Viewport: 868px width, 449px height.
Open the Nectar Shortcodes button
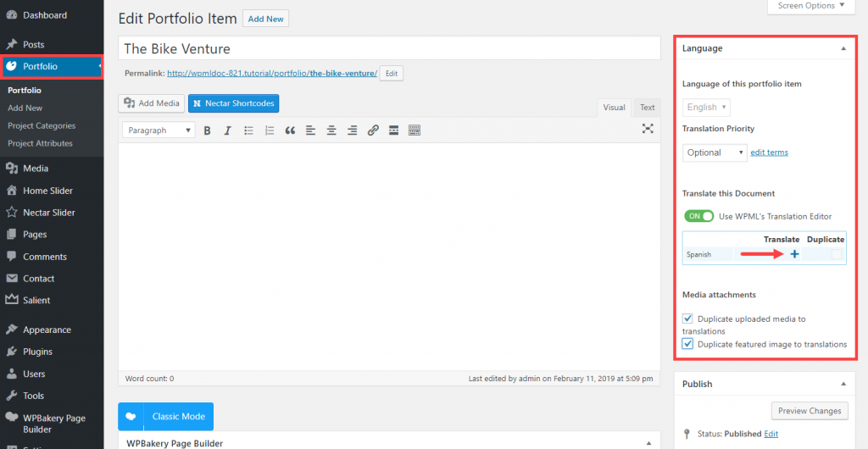click(x=234, y=103)
